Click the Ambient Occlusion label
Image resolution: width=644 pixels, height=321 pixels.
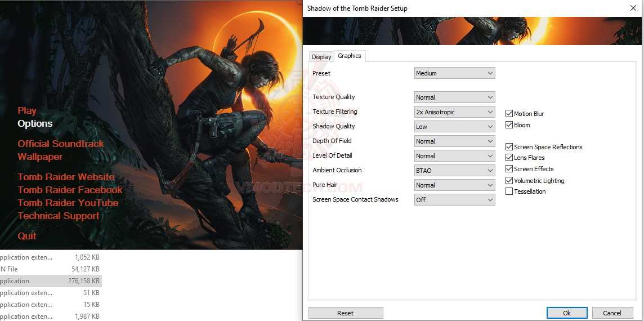337,170
